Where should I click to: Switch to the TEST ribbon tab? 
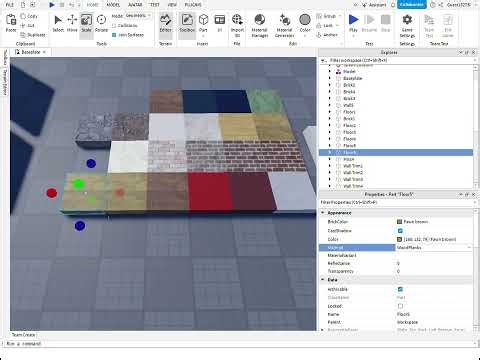(155, 5)
